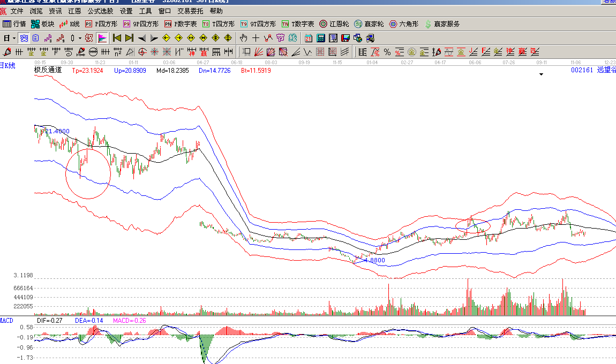Screen dimensions: 616x364
Task: Click the MACD indicator panel label
Action: [6, 320]
